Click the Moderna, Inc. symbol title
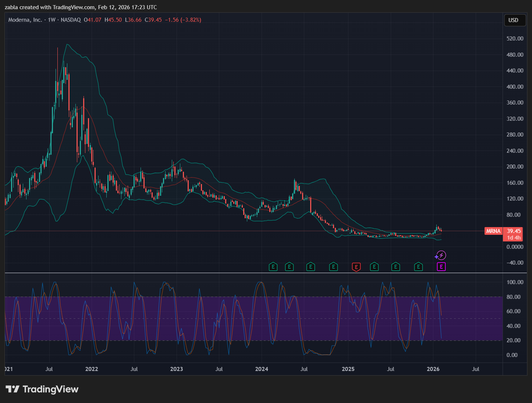The height and width of the screenshot is (403, 532). point(25,20)
